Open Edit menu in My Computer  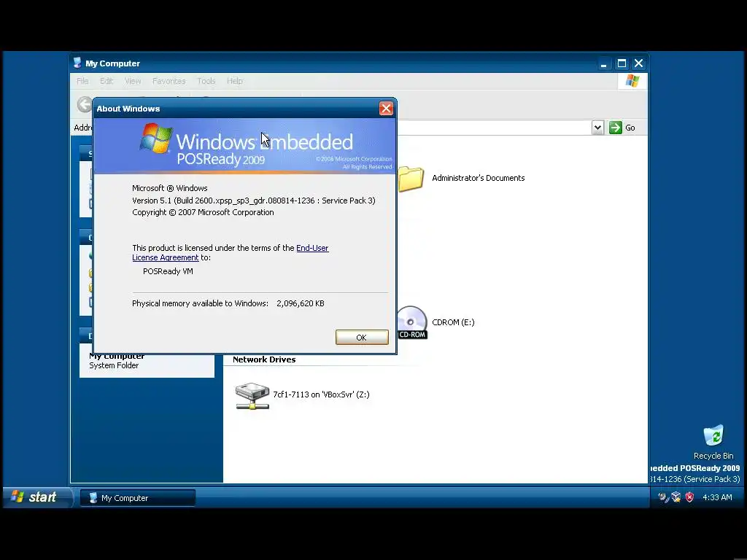107,81
